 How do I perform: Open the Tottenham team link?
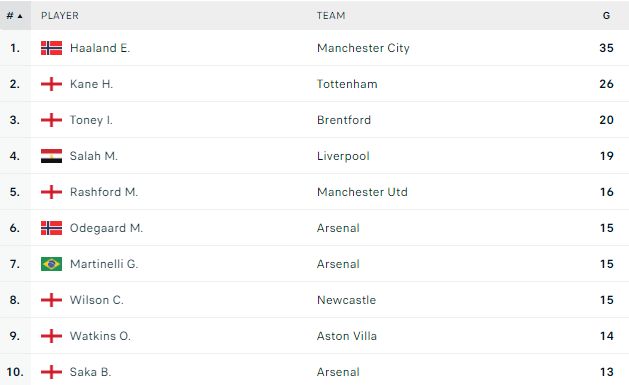coord(347,84)
